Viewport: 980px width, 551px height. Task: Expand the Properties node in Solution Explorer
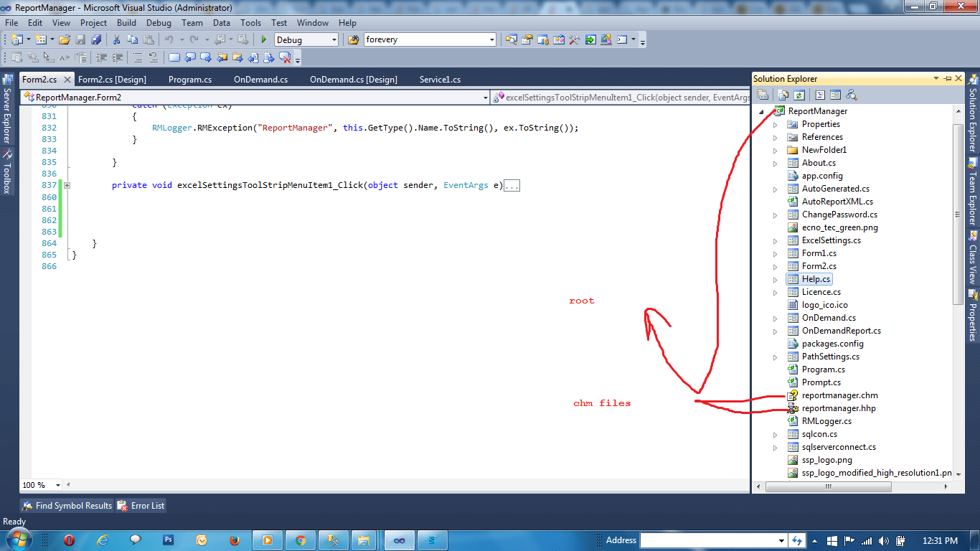774,123
